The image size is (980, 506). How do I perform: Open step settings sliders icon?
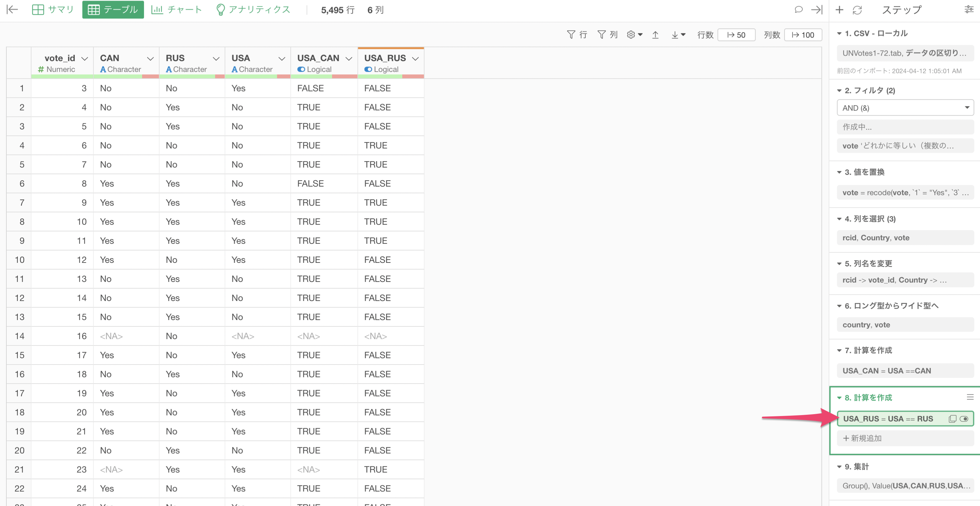coord(969,10)
